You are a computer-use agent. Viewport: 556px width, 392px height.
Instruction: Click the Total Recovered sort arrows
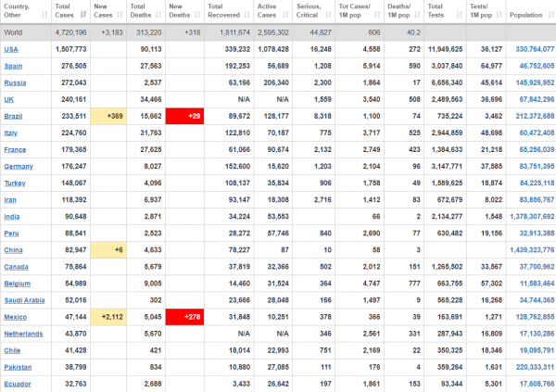[246, 15]
